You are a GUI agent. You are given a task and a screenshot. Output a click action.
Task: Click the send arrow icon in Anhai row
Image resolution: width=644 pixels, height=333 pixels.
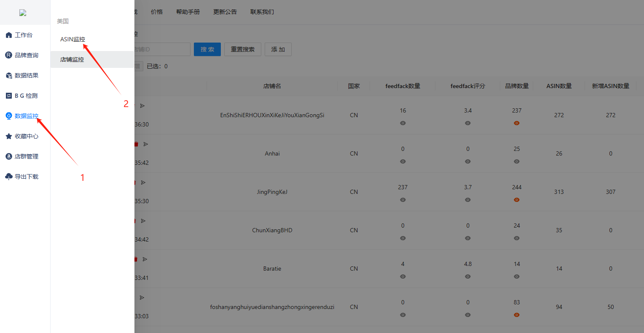146,144
